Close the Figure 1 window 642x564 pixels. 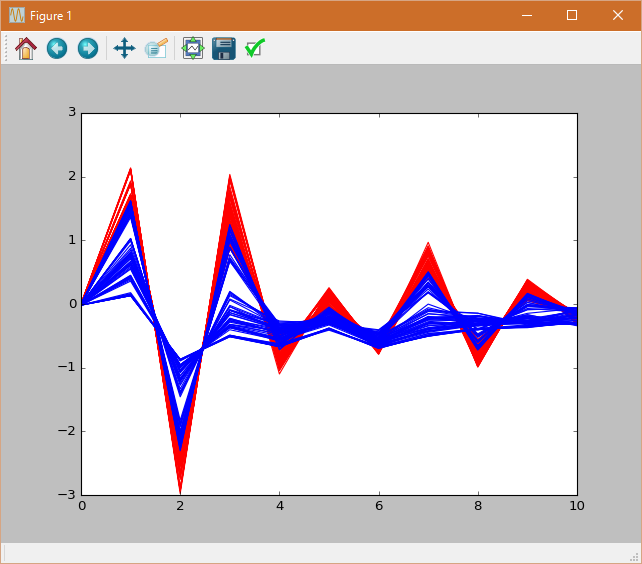pos(618,16)
